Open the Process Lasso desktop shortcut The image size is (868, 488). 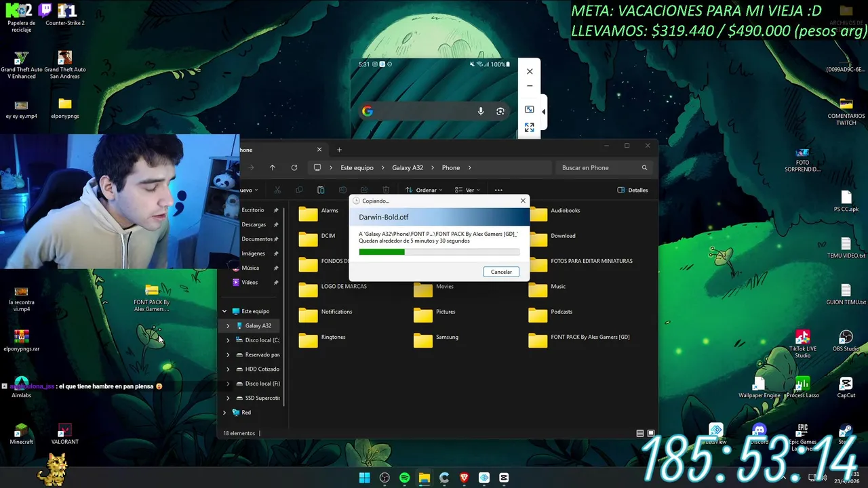point(803,388)
